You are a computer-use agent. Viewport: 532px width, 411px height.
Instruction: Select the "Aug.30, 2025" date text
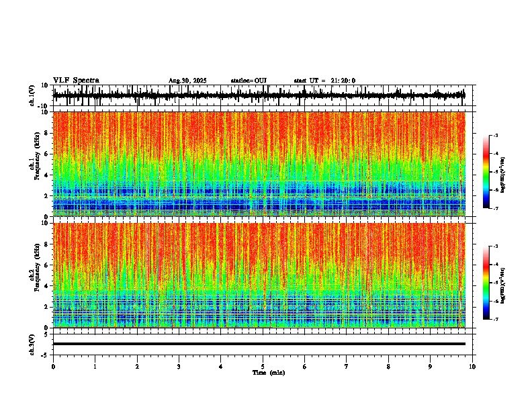[187, 81]
